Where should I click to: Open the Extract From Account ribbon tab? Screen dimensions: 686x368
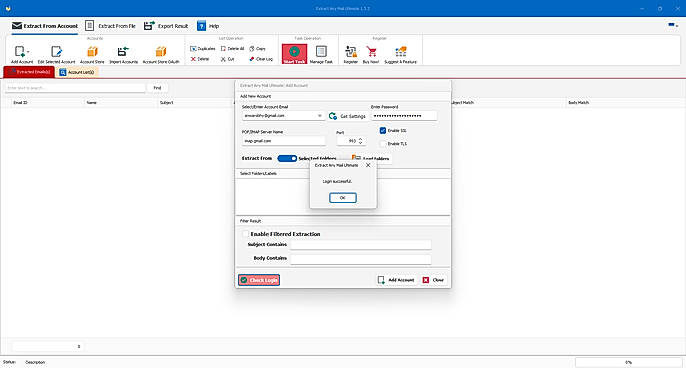tap(45, 26)
